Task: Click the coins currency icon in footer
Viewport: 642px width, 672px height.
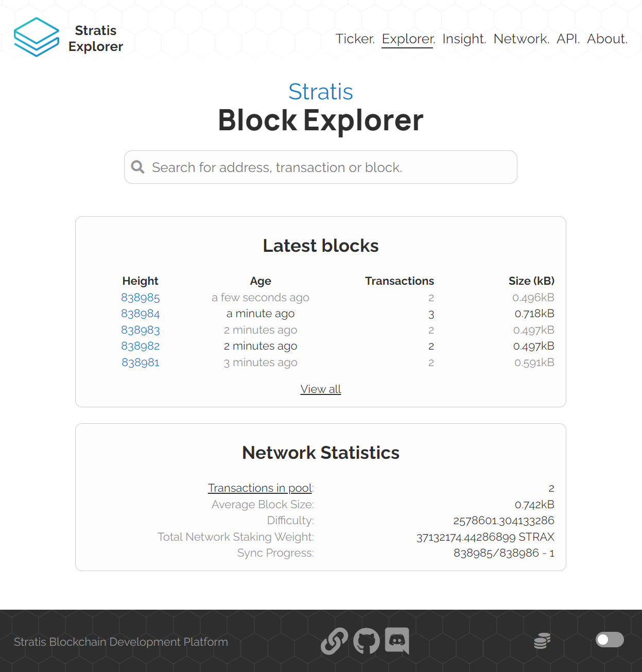Action: click(x=542, y=641)
